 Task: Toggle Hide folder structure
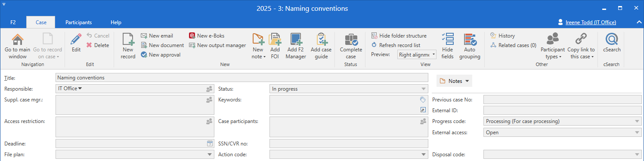pyautogui.click(x=399, y=36)
